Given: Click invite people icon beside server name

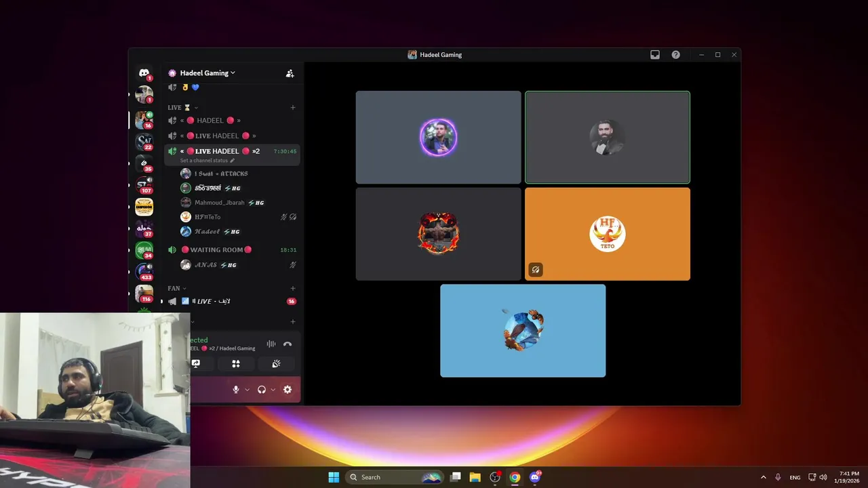Looking at the screenshot, I should [x=290, y=73].
